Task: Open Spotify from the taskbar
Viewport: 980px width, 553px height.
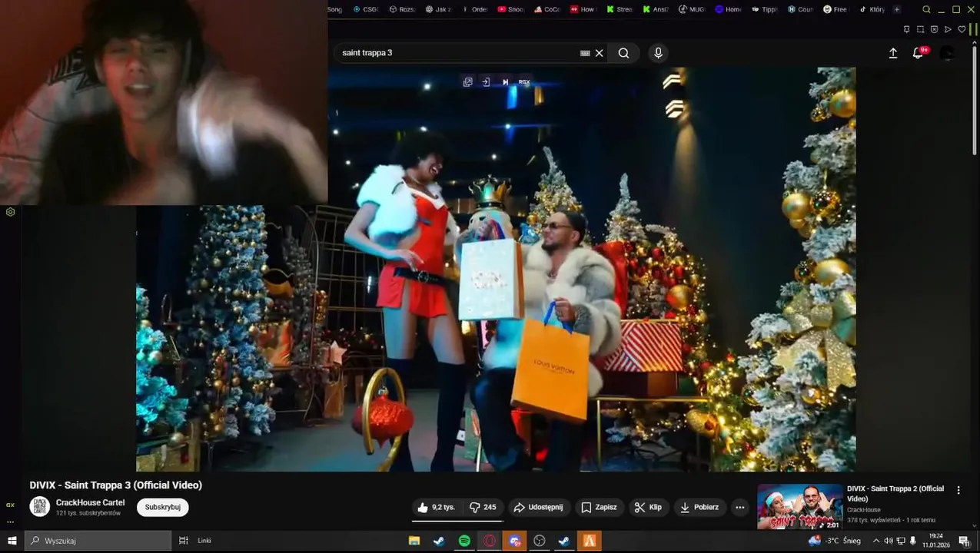Action: coord(464,541)
